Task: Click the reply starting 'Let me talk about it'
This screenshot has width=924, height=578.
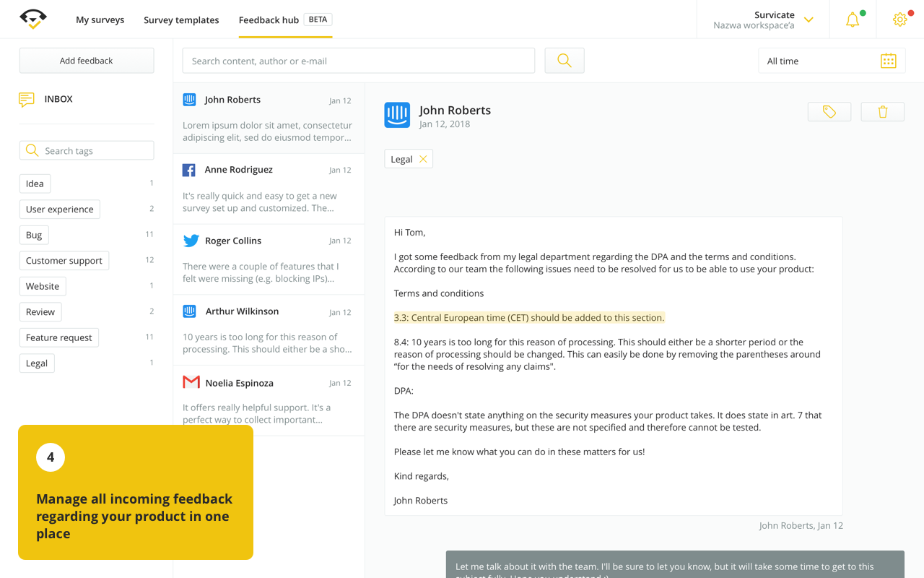Action: click(675, 564)
